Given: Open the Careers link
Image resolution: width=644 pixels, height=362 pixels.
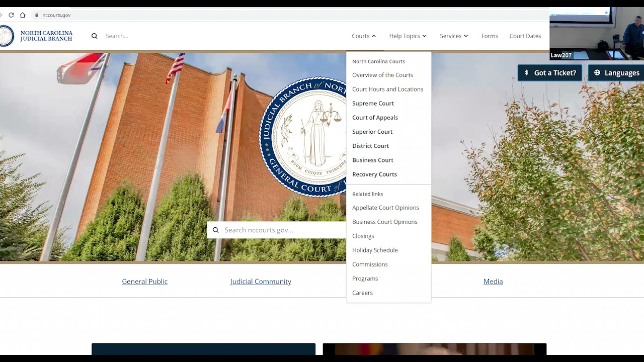Looking at the screenshot, I should [362, 293].
